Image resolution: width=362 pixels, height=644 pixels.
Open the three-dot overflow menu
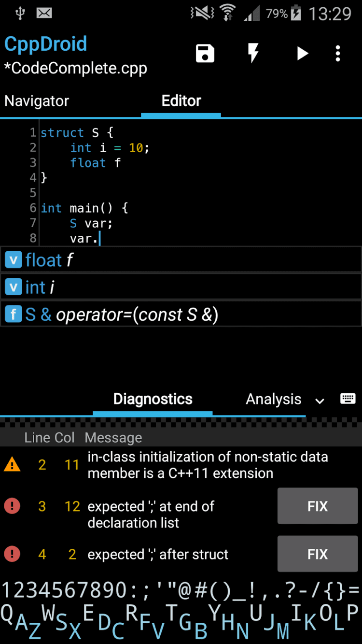[x=338, y=53]
